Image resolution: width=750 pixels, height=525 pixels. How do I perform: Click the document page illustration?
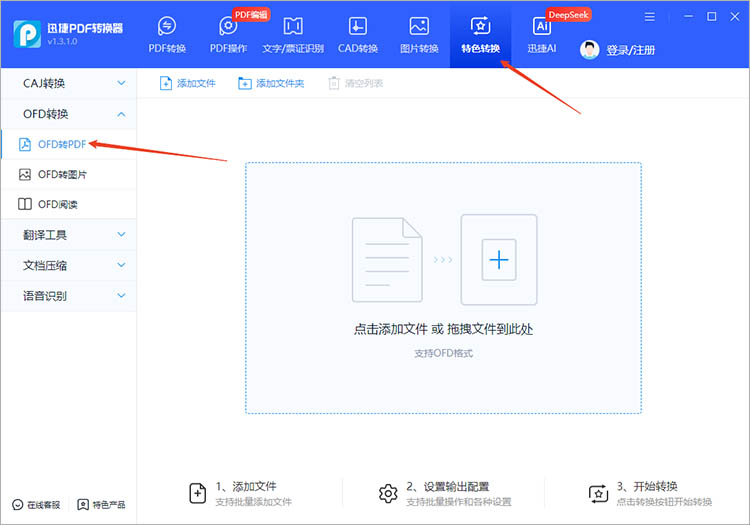387,260
